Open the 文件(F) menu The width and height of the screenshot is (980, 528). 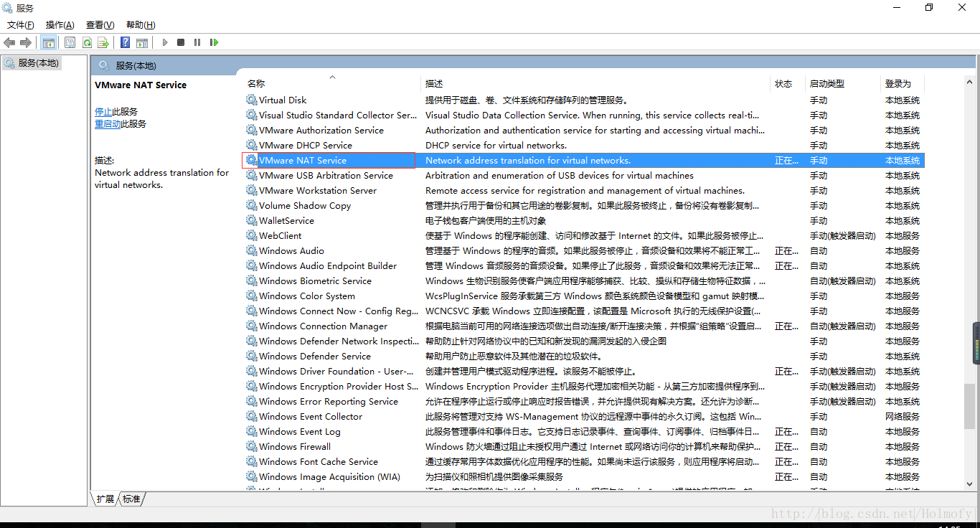pos(21,25)
